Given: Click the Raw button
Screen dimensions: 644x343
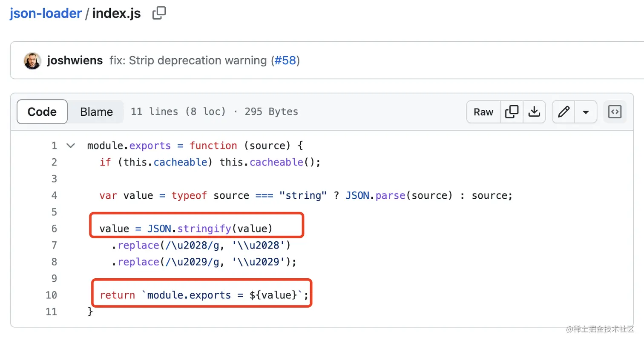Looking at the screenshot, I should (x=483, y=112).
